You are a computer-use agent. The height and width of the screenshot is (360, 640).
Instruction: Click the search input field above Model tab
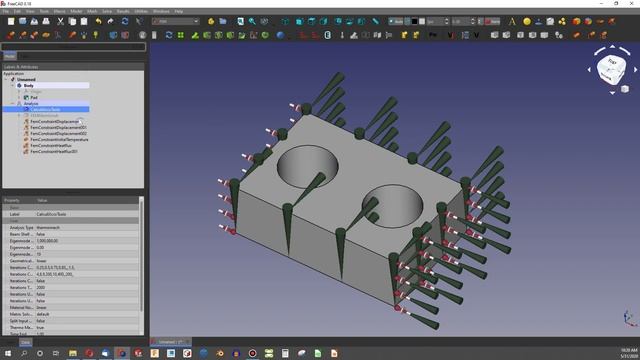73,47
